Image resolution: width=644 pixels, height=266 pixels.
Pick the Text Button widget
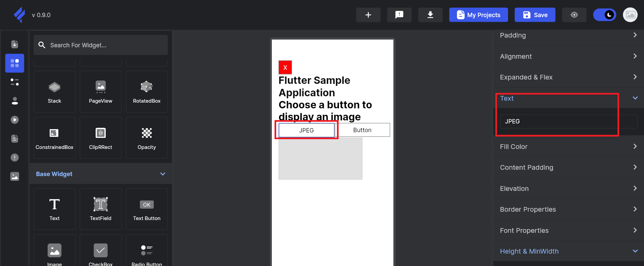147,209
